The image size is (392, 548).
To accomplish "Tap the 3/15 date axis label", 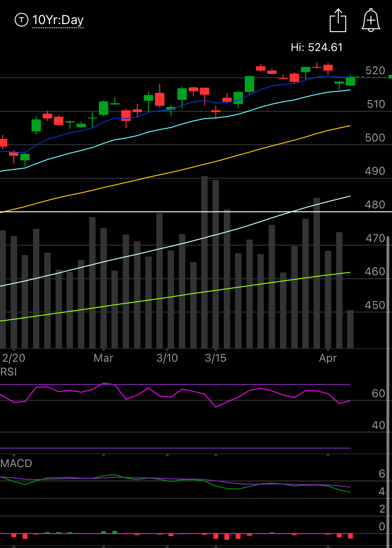I will (216, 358).
